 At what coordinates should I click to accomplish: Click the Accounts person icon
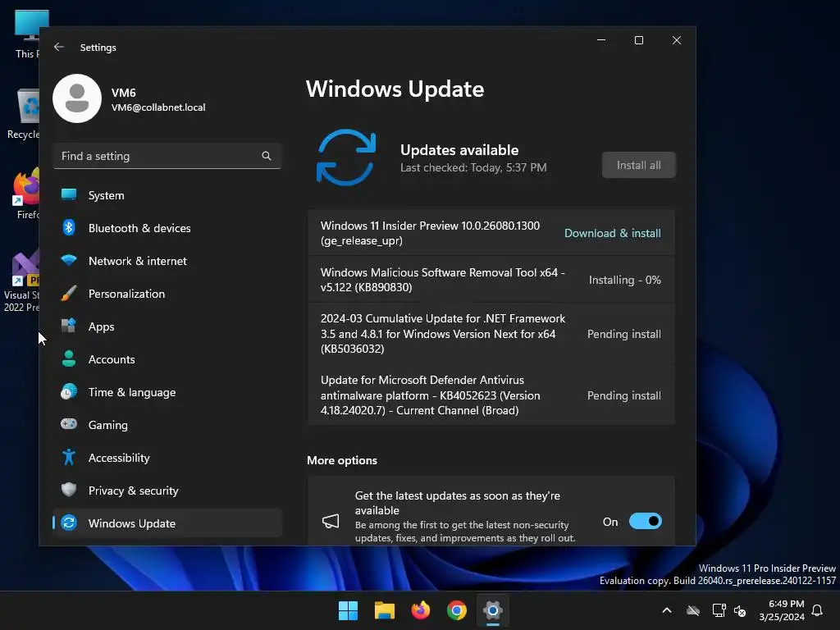click(x=69, y=359)
